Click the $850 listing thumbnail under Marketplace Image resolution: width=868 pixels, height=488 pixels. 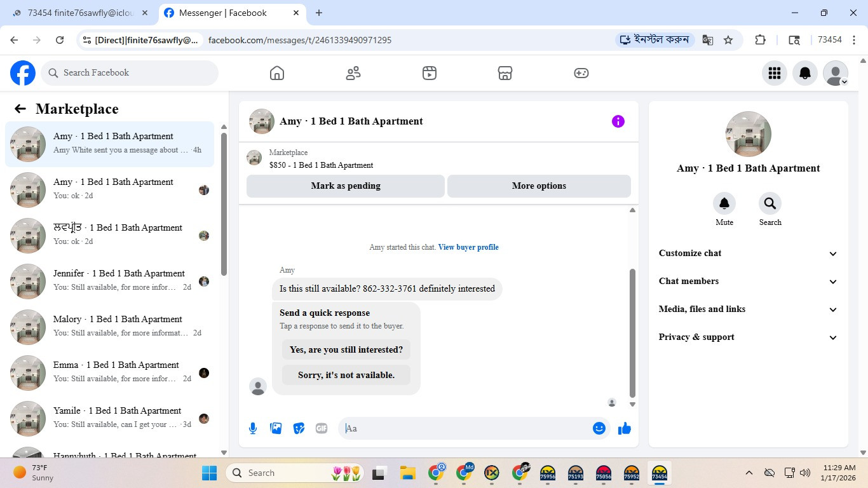(254, 158)
